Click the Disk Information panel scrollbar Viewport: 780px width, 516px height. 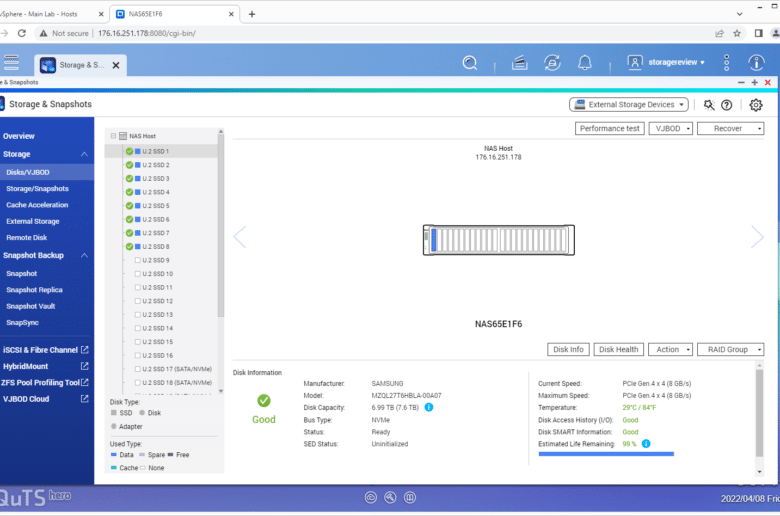coord(759,413)
